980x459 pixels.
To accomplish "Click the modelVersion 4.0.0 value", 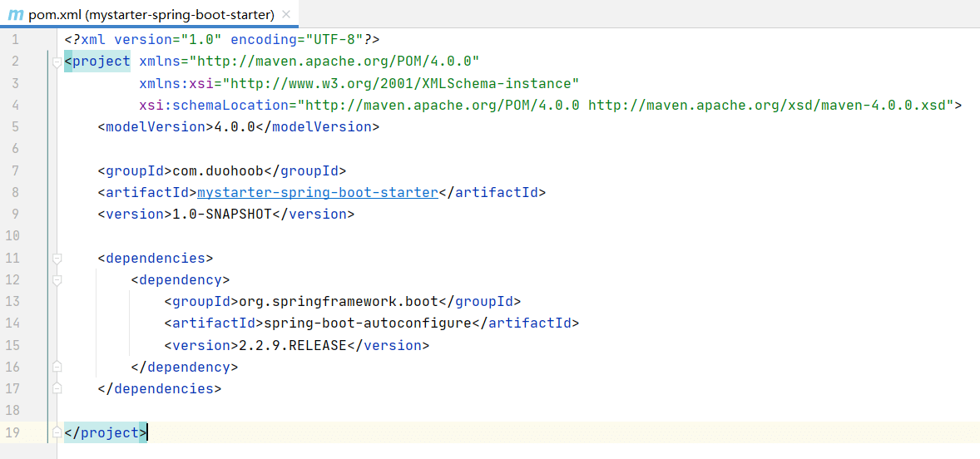I will click(234, 126).
